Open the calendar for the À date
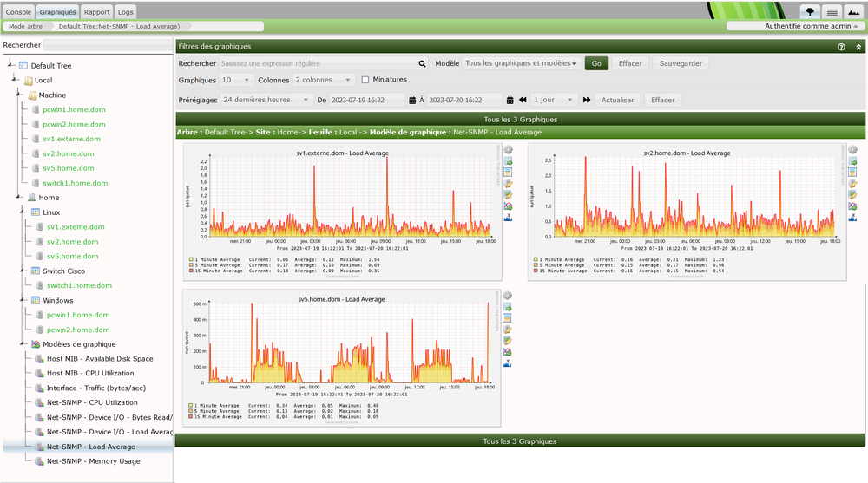Image resolution: width=868 pixels, height=483 pixels. click(x=510, y=100)
